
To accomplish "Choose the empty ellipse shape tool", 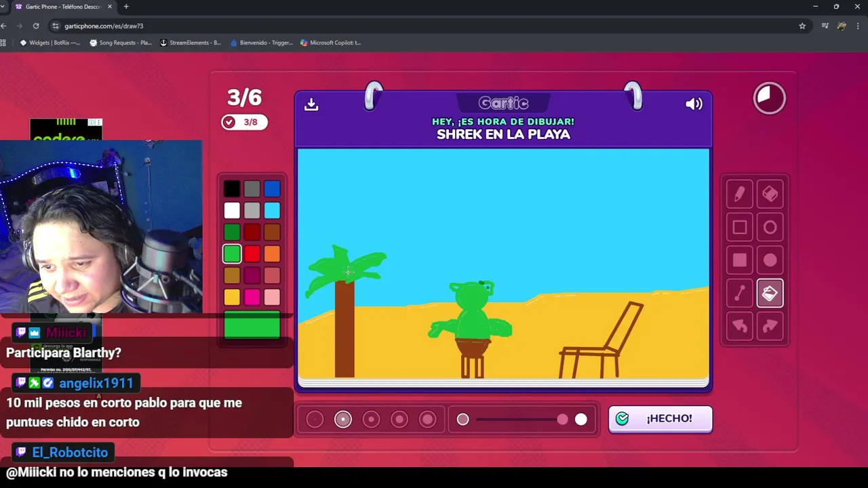I will (x=770, y=228).
